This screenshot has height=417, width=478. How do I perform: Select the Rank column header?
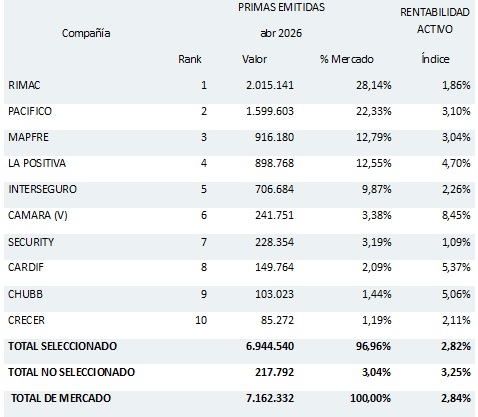click(190, 59)
